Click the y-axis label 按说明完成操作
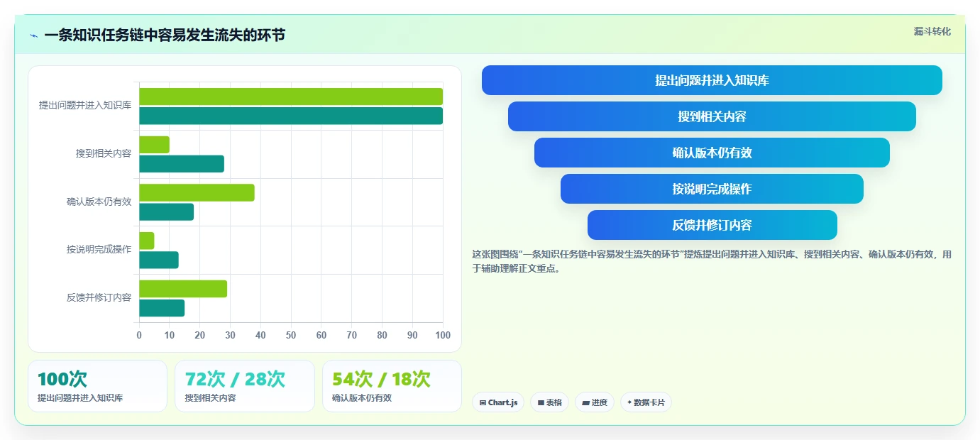Image resolution: width=980 pixels, height=440 pixels. click(x=99, y=250)
